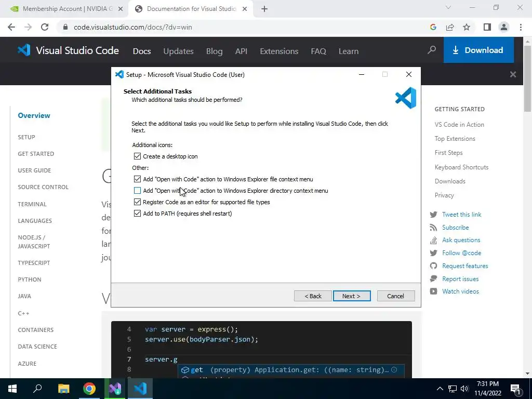Screen dimensions: 532x399
Task: Close the Documentation for Visual Studio tab
Action: [x=245, y=9]
